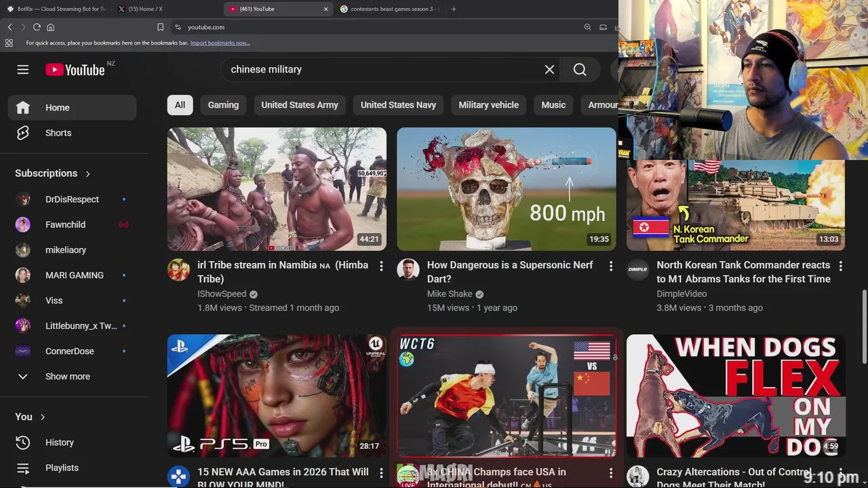Play the North Korean Tank Commander thumbnail

736,205
